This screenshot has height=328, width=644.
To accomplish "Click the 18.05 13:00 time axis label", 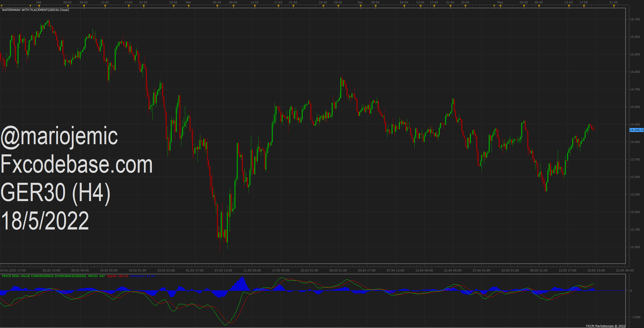I will (596, 270).
